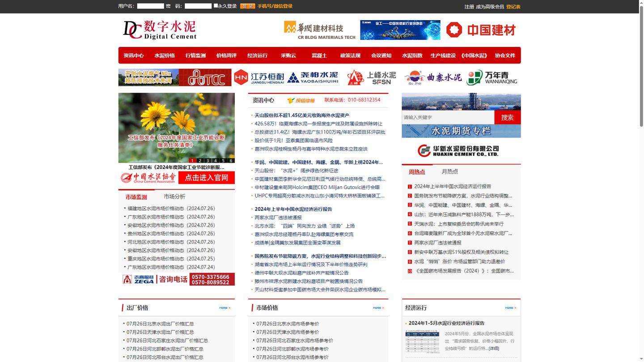Open 《中国水泥》 navigation item

(x=474, y=56)
